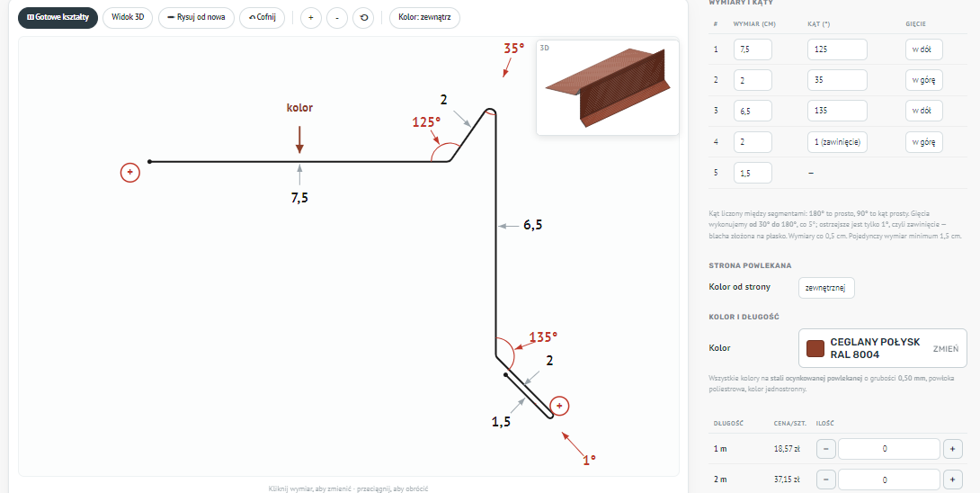Click the 125° angle label on the drawing
Image resolution: width=980 pixels, height=493 pixels.
click(x=427, y=121)
